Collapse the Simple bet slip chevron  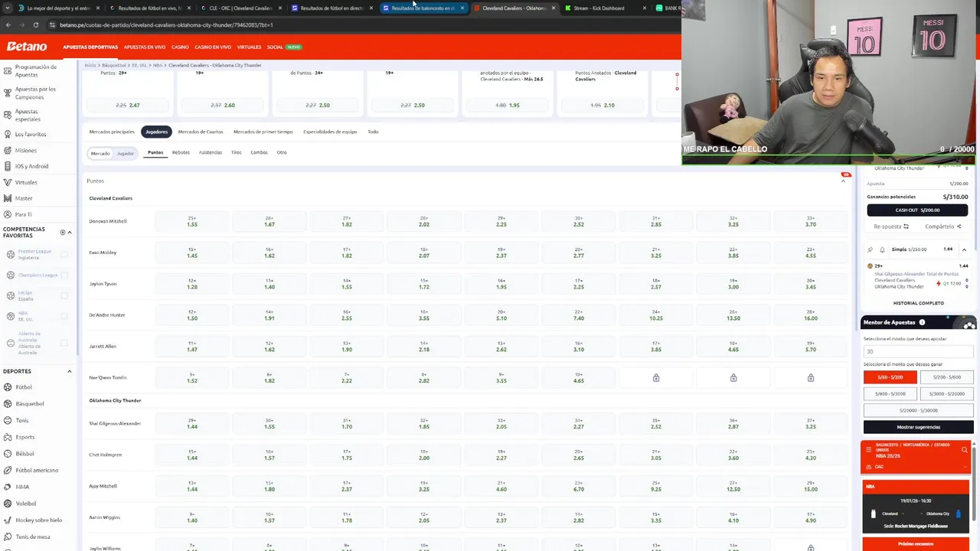point(964,249)
